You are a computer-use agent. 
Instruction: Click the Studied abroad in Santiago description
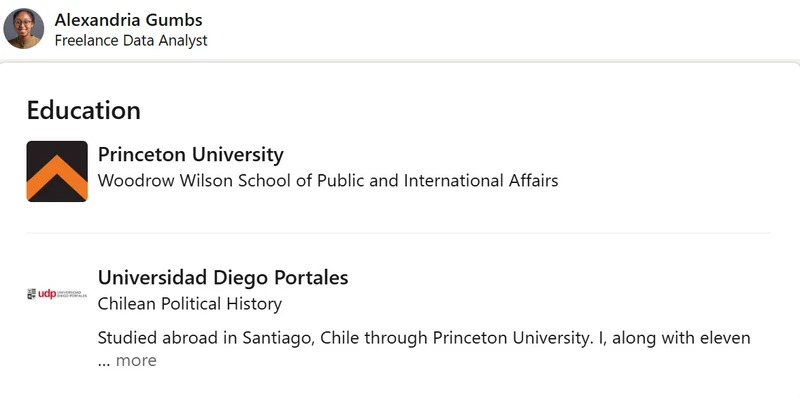(x=424, y=338)
